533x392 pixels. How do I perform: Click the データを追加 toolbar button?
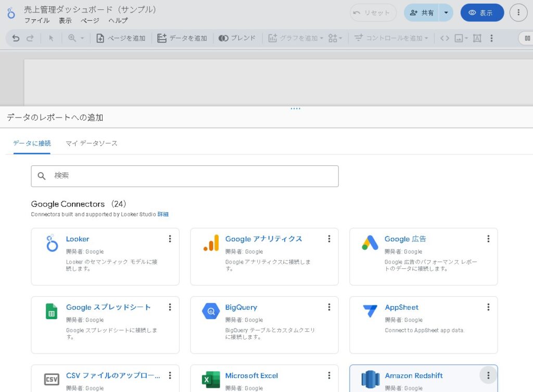182,38
